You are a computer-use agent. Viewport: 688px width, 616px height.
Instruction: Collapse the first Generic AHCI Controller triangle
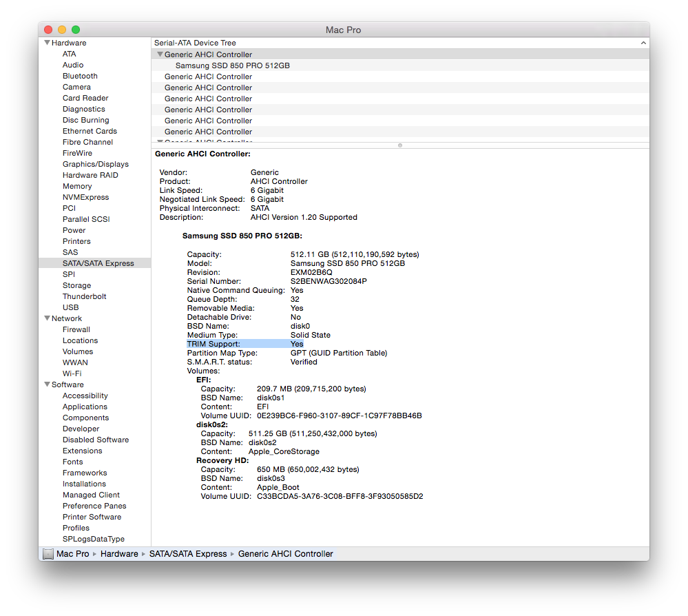click(x=160, y=54)
